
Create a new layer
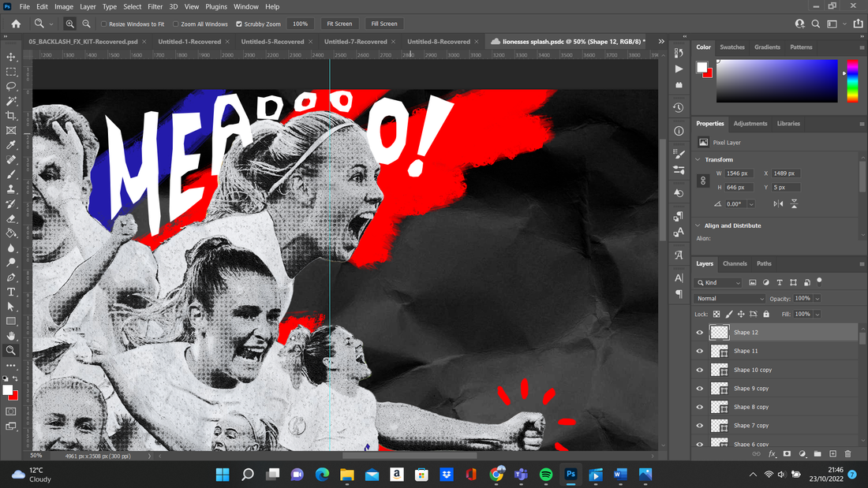point(832,453)
